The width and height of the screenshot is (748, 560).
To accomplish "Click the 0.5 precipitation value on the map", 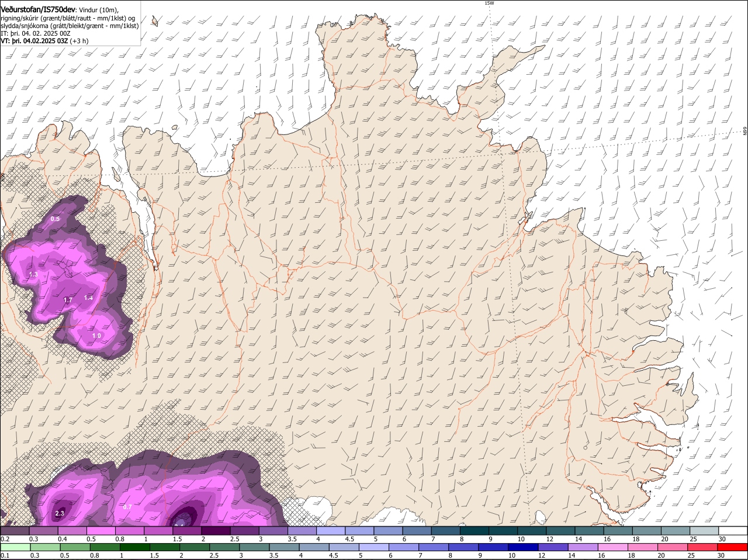I will (55, 219).
